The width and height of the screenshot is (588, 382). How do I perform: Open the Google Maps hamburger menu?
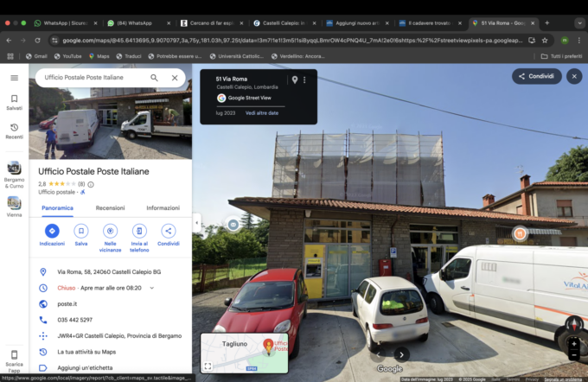click(14, 78)
